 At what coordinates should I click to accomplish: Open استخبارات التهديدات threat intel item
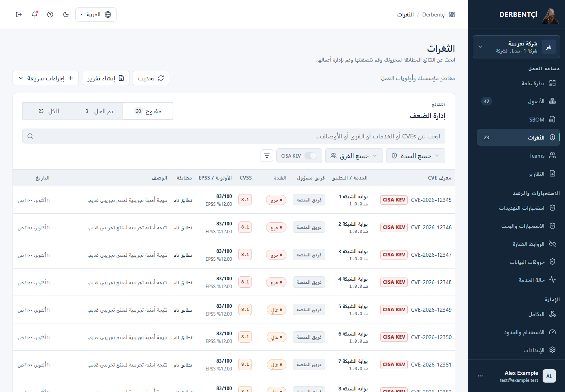[x=518, y=208]
